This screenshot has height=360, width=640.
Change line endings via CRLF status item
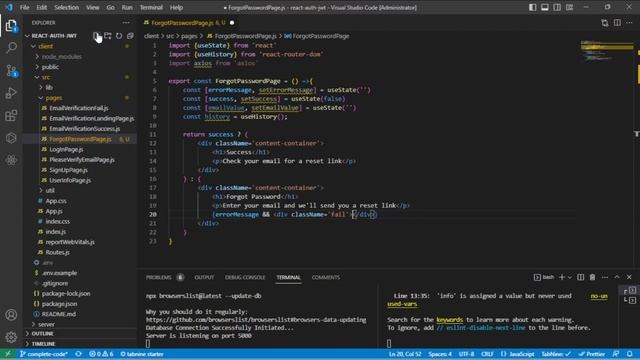tap(487, 354)
